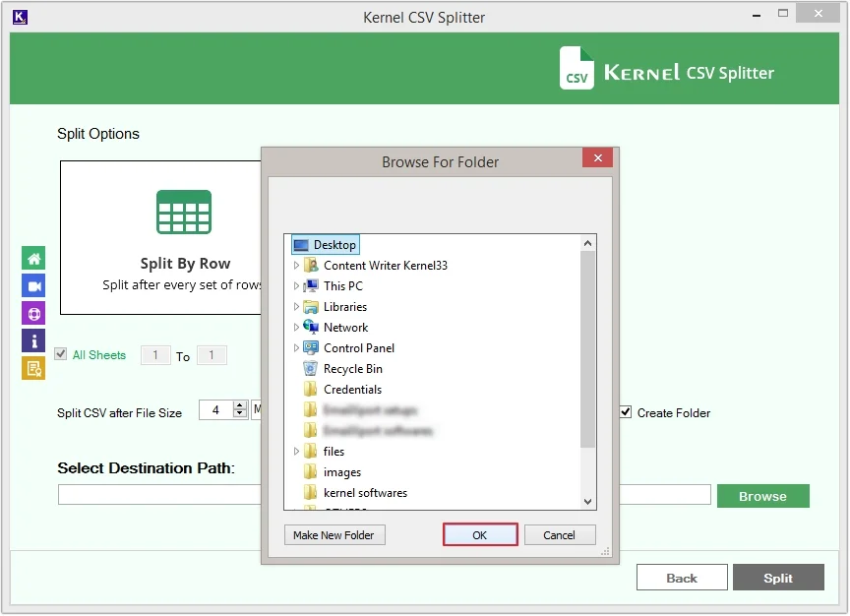This screenshot has width=850, height=616.
Task: Toggle the All Sheets checkbox
Action: (x=61, y=354)
